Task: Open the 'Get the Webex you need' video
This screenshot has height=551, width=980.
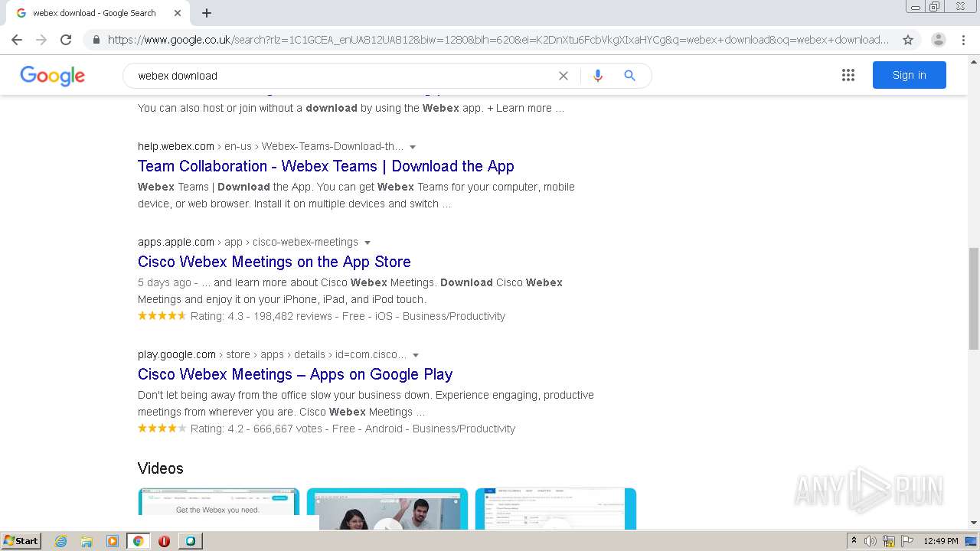Action: pyautogui.click(x=219, y=508)
